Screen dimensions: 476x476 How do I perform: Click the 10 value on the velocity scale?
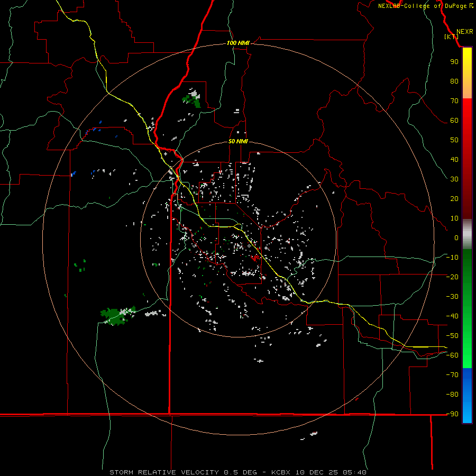454,218
